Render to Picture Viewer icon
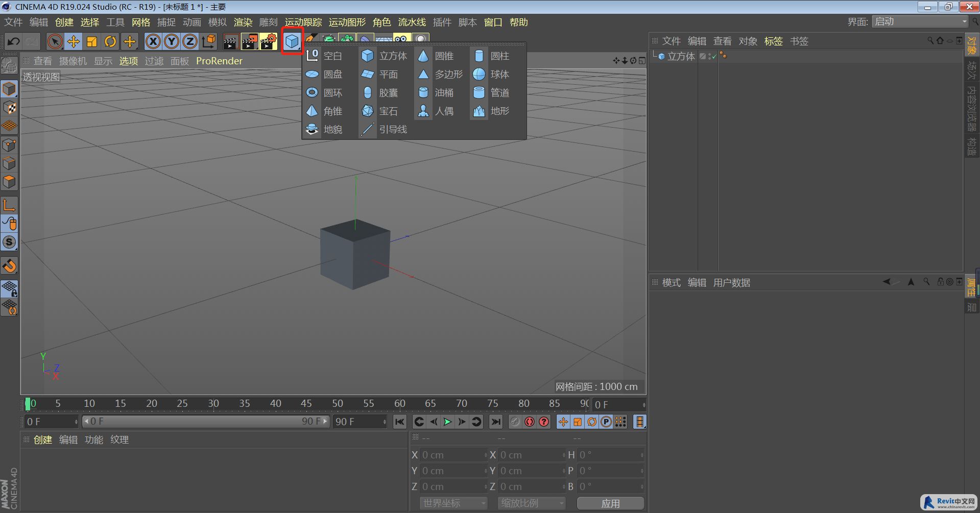Image resolution: width=980 pixels, height=513 pixels. 250,41
